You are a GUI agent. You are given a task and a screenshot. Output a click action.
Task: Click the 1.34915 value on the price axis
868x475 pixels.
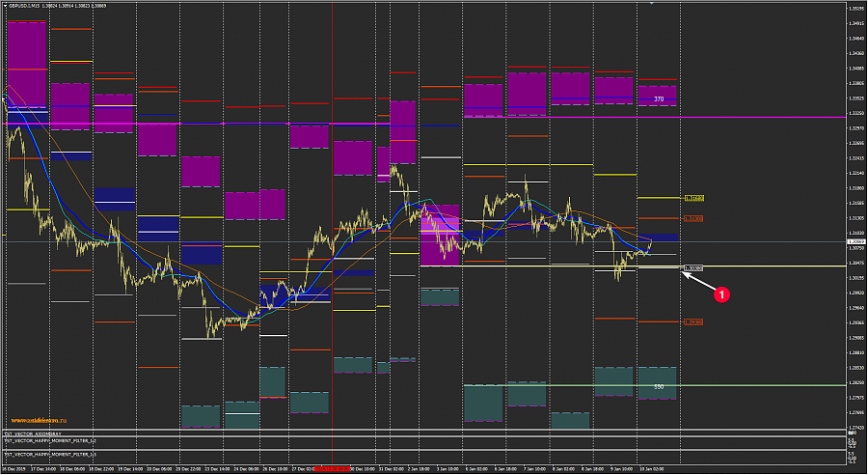pos(856,24)
